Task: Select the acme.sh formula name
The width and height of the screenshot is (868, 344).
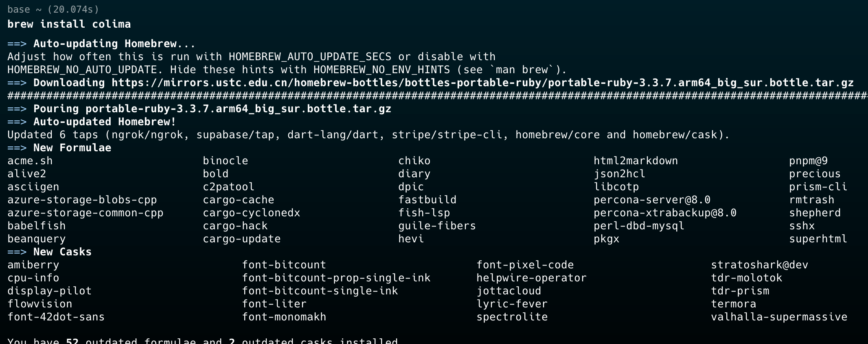Action: click(30, 161)
